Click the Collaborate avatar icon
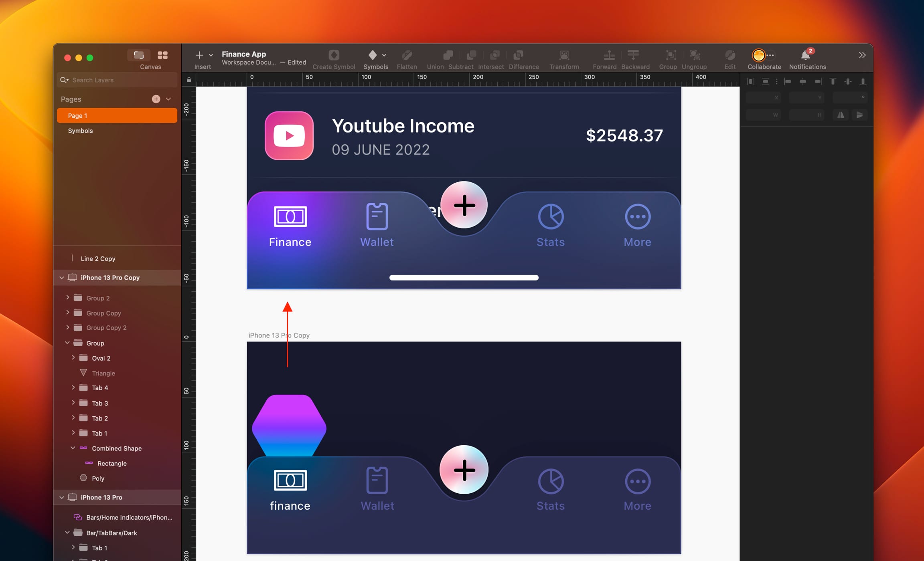The width and height of the screenshot is (924, 561). point(758,55)
